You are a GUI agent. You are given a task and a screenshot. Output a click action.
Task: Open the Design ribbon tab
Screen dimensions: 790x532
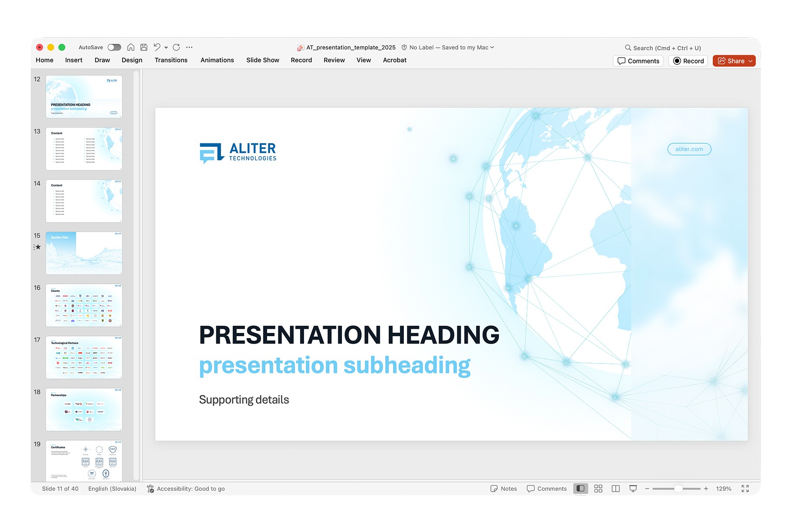[x=132, y=60]
